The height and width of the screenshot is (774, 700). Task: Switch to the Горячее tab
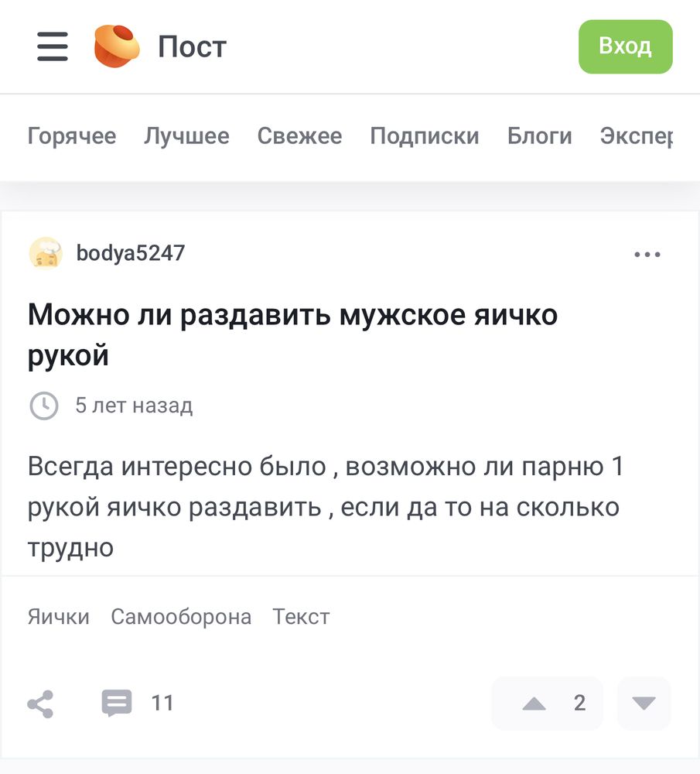pyautogui.click(x=72, y=135)
